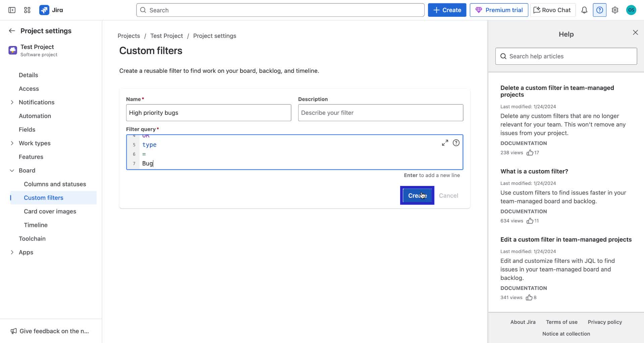The image size is (644, 343).
Task: Expand the Work types section
Action: pyautogui.click(x=12, y=143)
